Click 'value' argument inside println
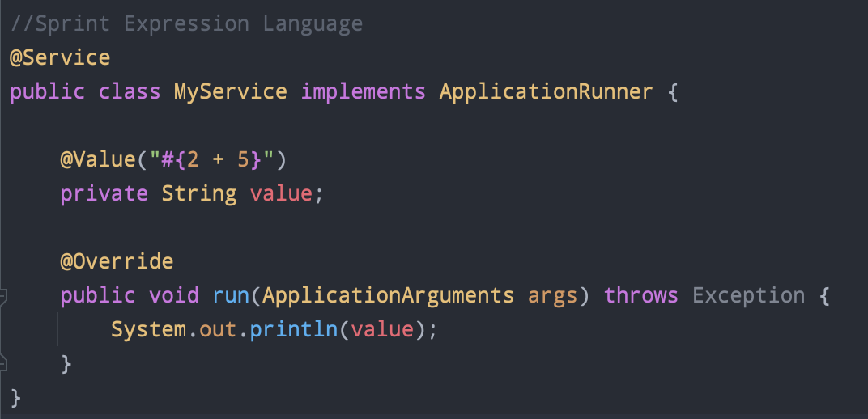 [382, 329]
